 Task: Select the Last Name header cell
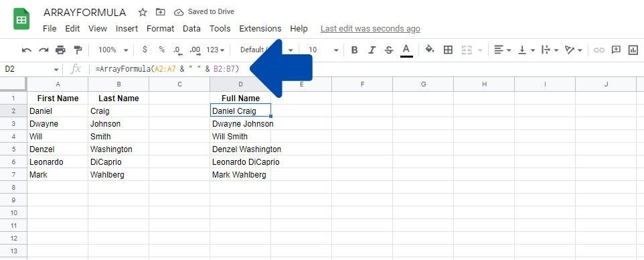click(x=118, y=99)
